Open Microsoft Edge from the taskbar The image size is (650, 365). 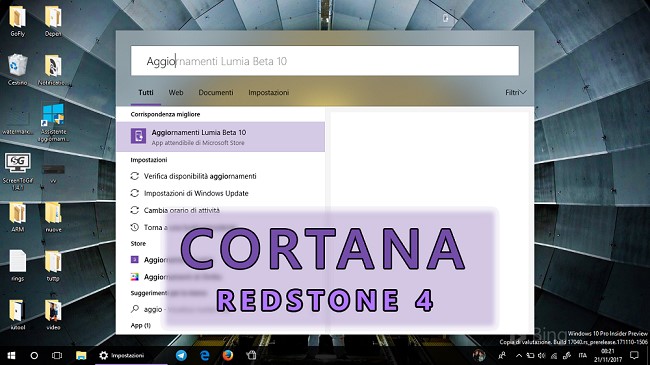pyautogui.click(x=204, y=355)
